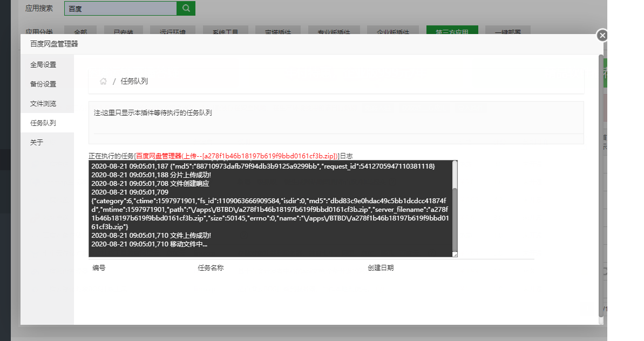The height and width of the screenshot is (341, 644).
Task: Click the log line '文件上传成功!'
Action: click(x=151, y=235)
